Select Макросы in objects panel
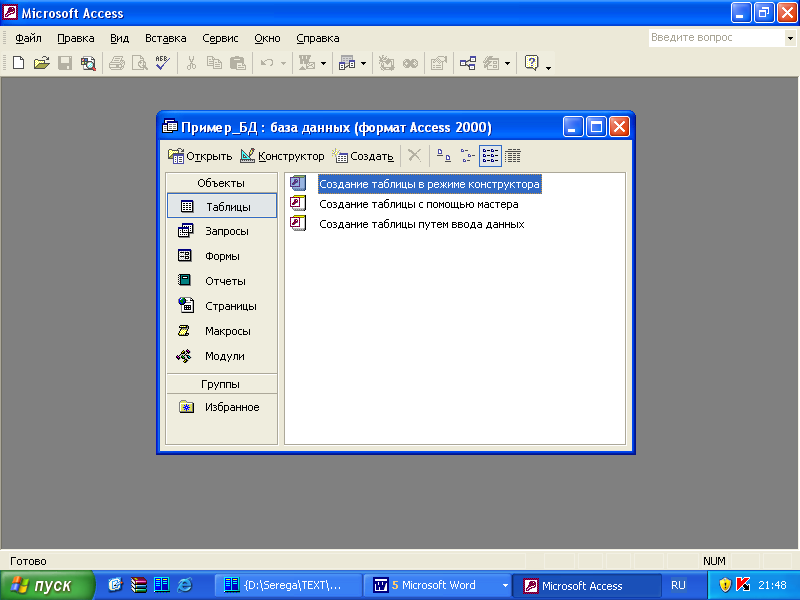This screenshot has height=600, width=800. click(x=221, y=331)
